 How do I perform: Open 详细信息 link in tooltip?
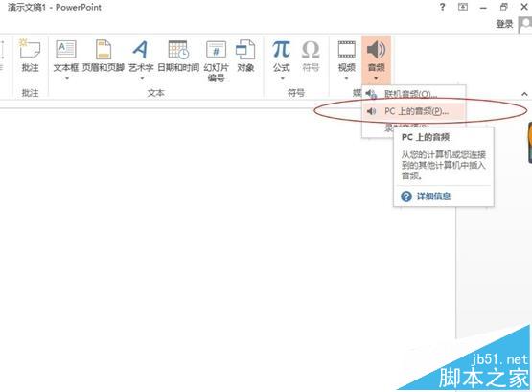click(433, 196)
